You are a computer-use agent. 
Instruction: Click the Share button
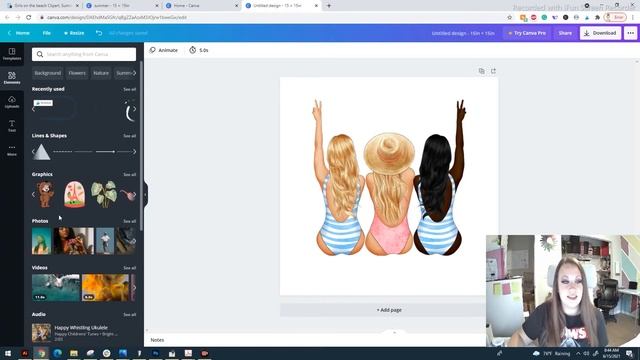[x=565, y=33]
